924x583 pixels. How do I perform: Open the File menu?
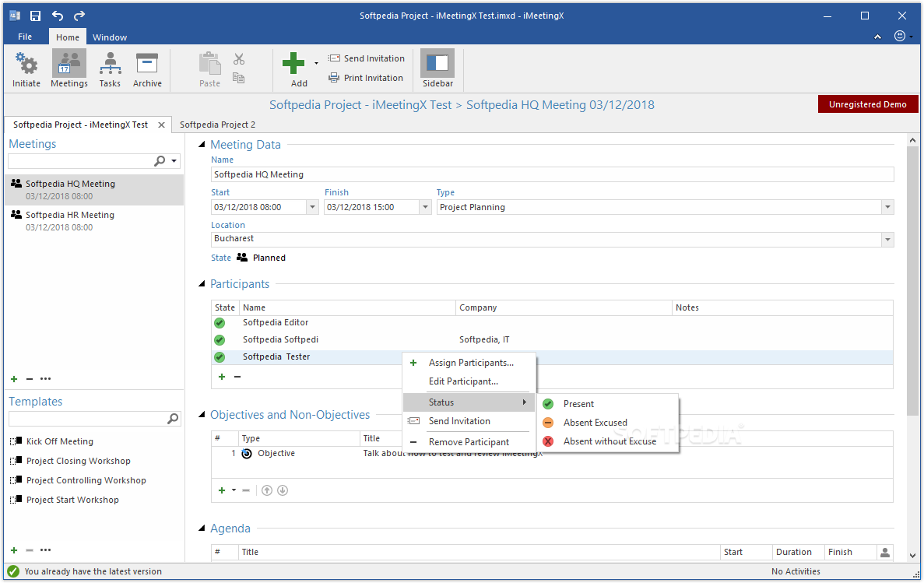coord(25,37)
